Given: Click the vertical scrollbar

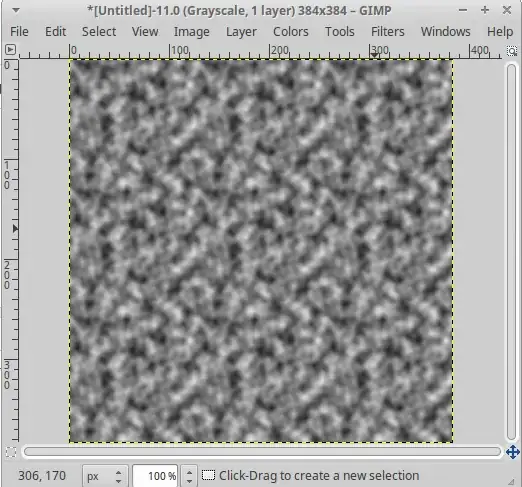Looking at the screenshot, I should pyautogui.click(x=512, y=252).
